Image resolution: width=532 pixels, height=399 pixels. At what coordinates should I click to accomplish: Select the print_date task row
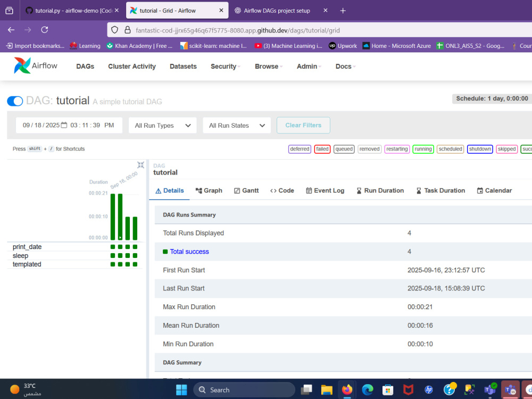tap(74, 247)
